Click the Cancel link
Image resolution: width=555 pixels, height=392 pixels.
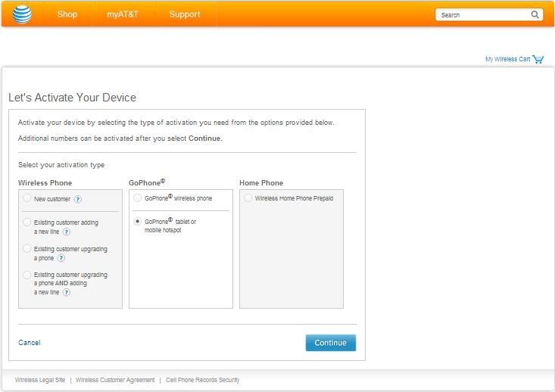30,343
